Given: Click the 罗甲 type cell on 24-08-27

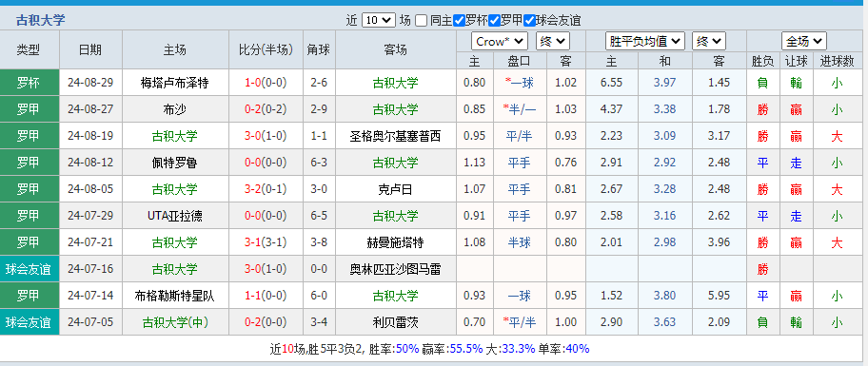Looking at the screenshot, I should point(29,109).
